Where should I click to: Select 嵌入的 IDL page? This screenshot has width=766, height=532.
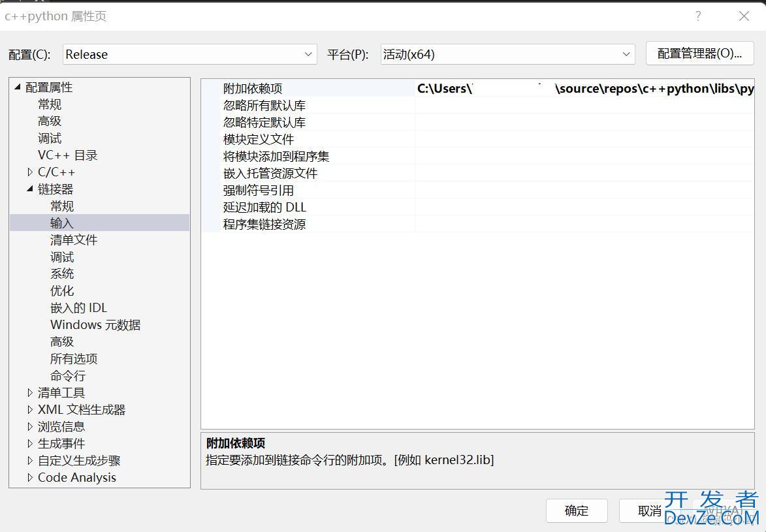click(x=78, y=307)
